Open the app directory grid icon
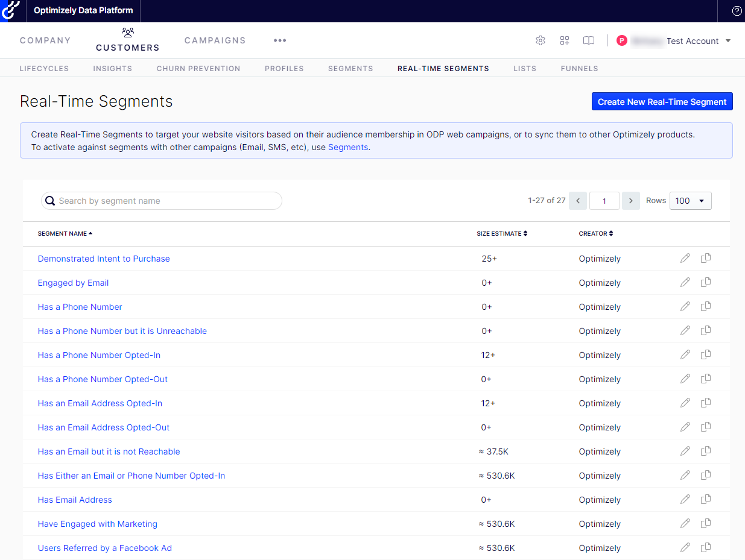This screenshot has width=745, height=560. click(x=565, y=40)
